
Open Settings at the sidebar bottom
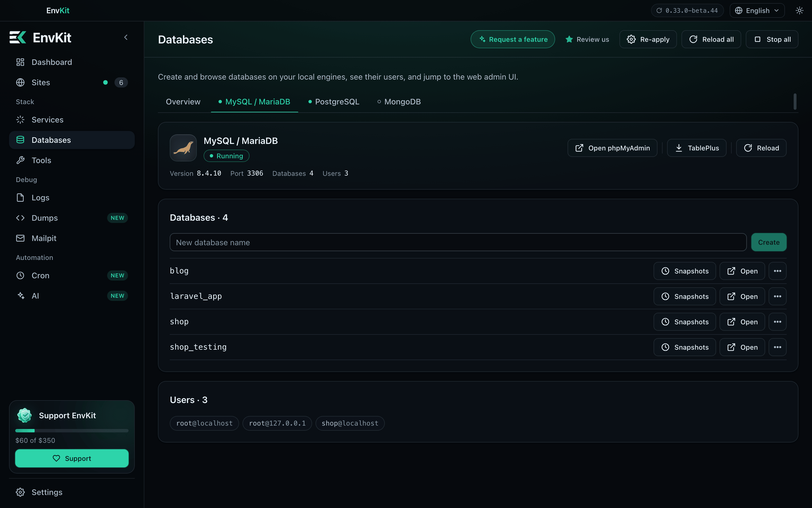pyautogui.click(x=72, y=492)
